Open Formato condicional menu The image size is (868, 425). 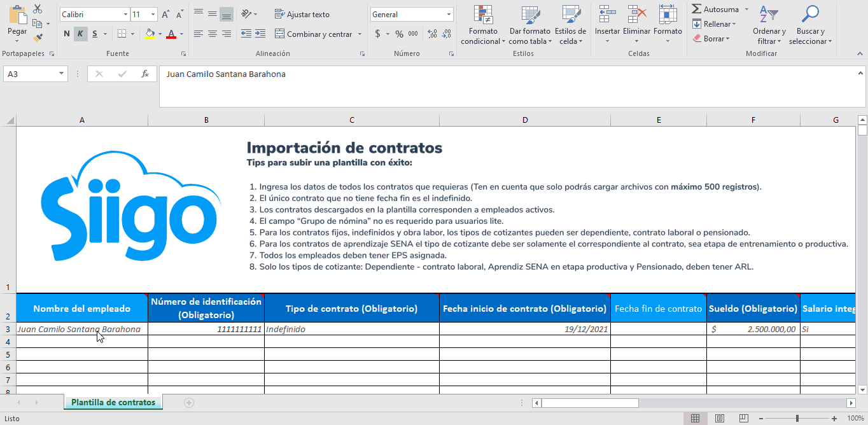coord(483,25)
